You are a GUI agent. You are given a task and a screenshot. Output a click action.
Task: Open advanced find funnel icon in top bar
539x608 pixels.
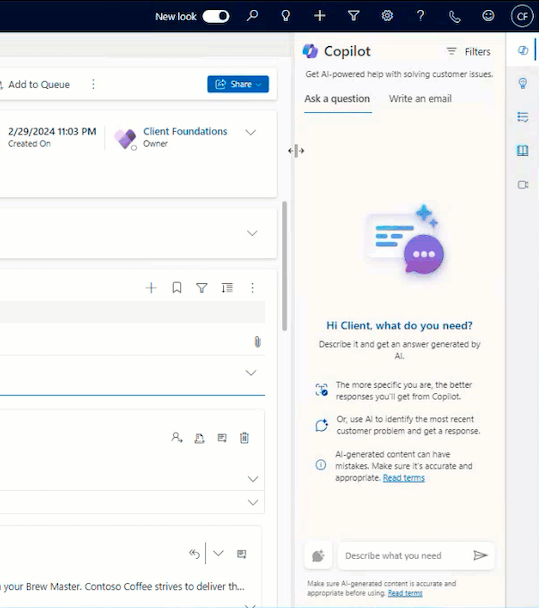pos(354,16)
